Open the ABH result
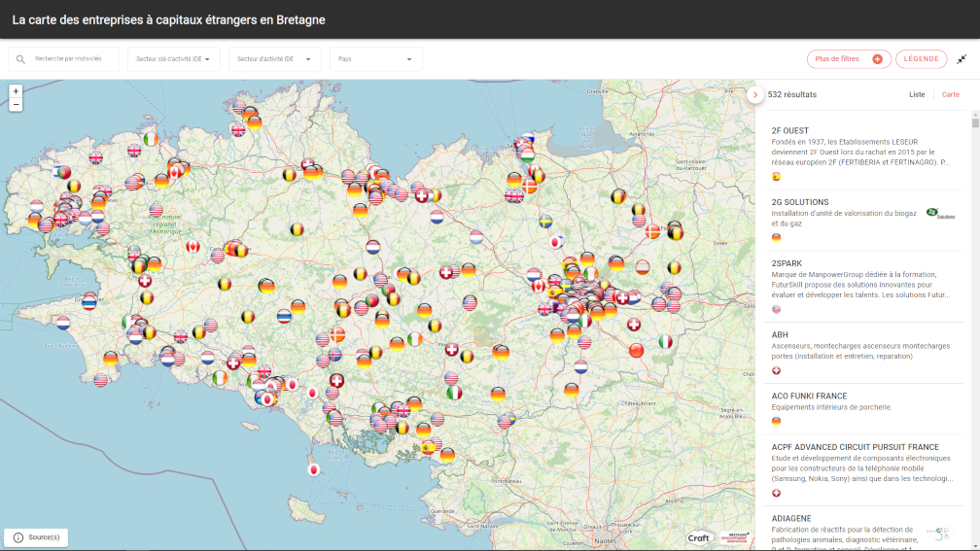This screenshot has width=980, height=551. pos(863,353)
